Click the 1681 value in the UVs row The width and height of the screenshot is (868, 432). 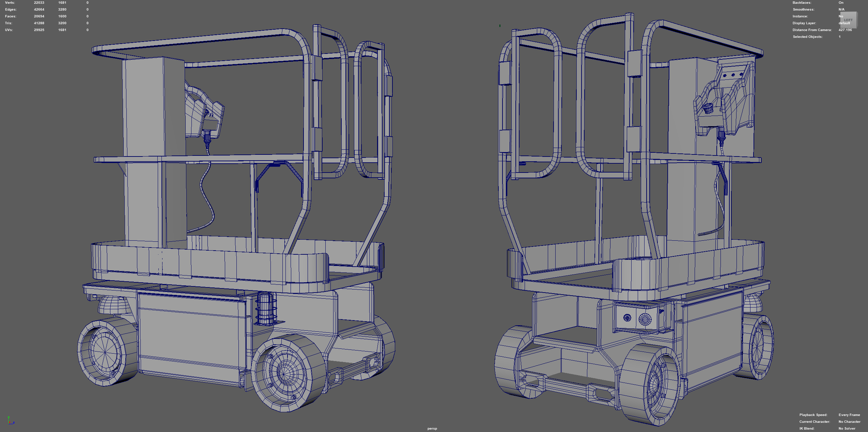pos(62,30)
